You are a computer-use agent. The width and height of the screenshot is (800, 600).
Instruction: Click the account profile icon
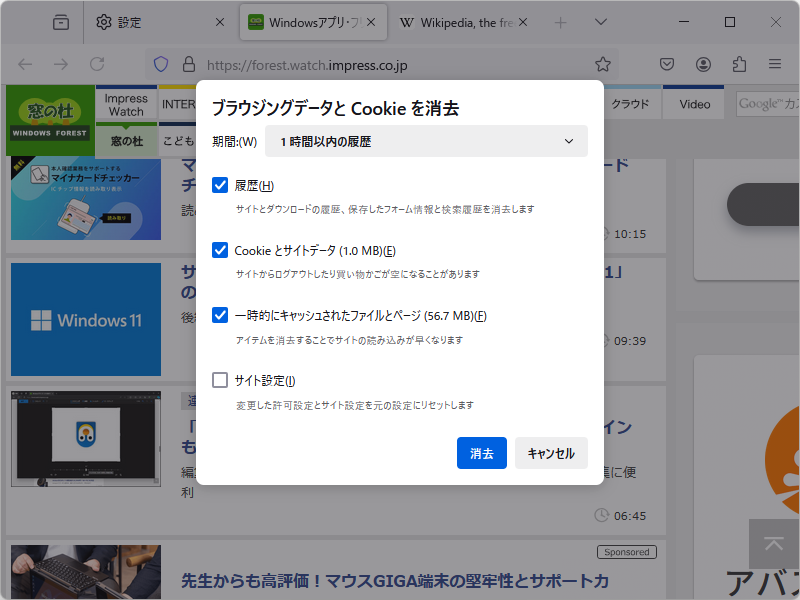click(702, 63)
